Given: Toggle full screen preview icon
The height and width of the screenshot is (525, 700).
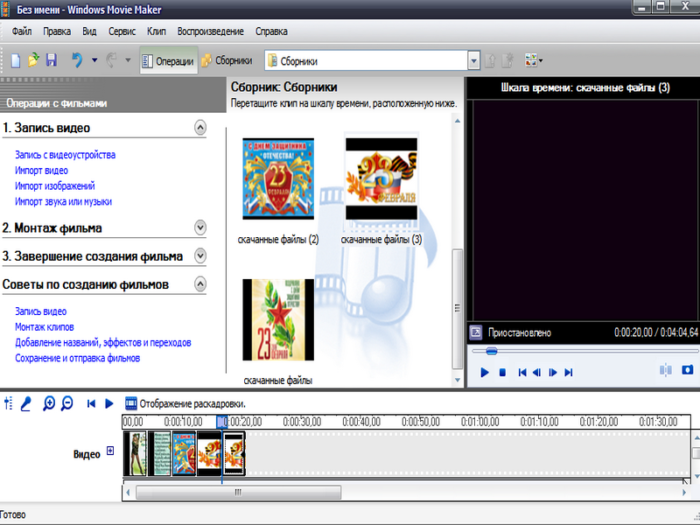Looking at the screenshot, I should click(x=476, y=333).
